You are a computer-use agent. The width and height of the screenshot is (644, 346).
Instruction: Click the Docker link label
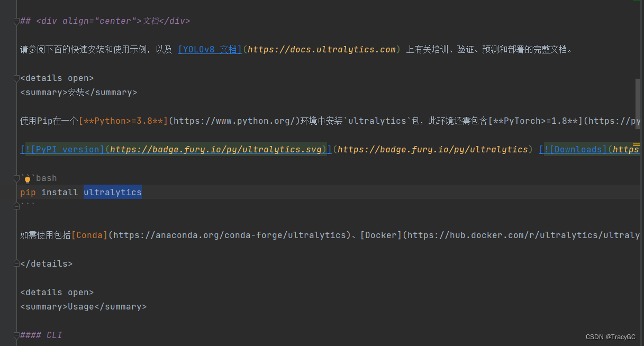pyautogui.click(x=381, y=235)
